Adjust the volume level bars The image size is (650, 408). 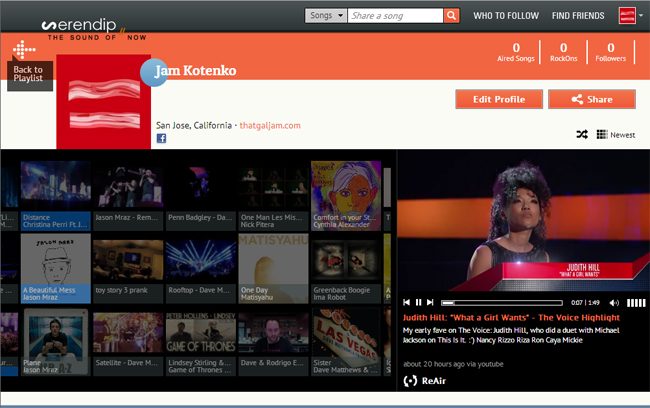pos(636,303)
